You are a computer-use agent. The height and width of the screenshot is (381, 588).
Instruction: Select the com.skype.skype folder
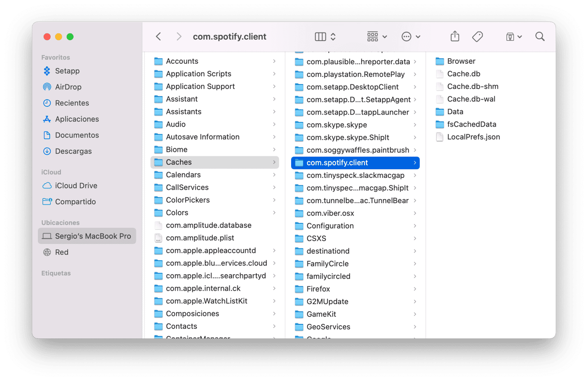355,125
